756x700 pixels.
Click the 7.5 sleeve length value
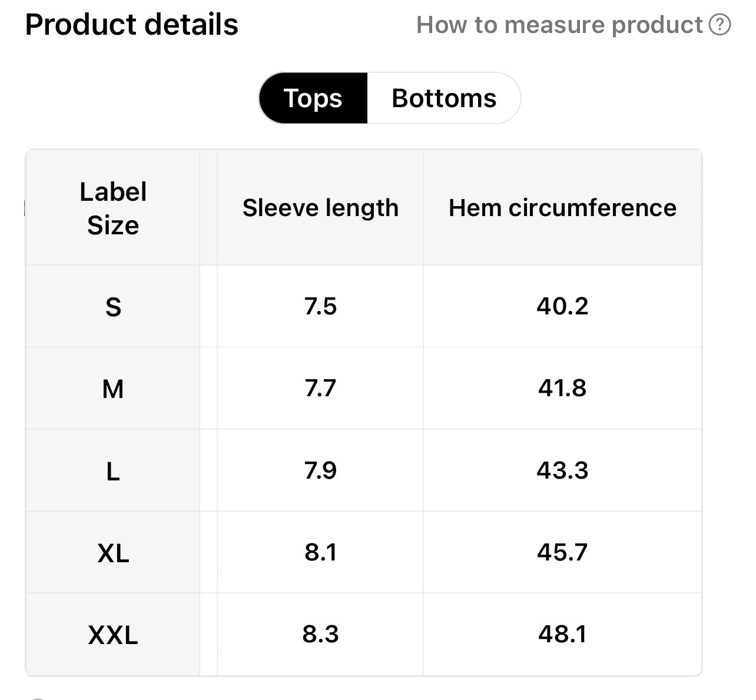pyautogui.click(x=320, y=306)
